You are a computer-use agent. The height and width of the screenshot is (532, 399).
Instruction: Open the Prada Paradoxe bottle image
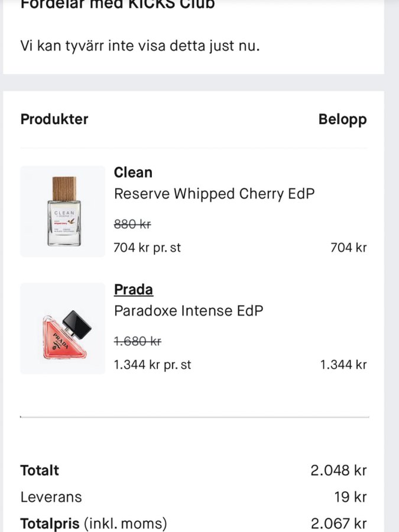pos(63,329)
